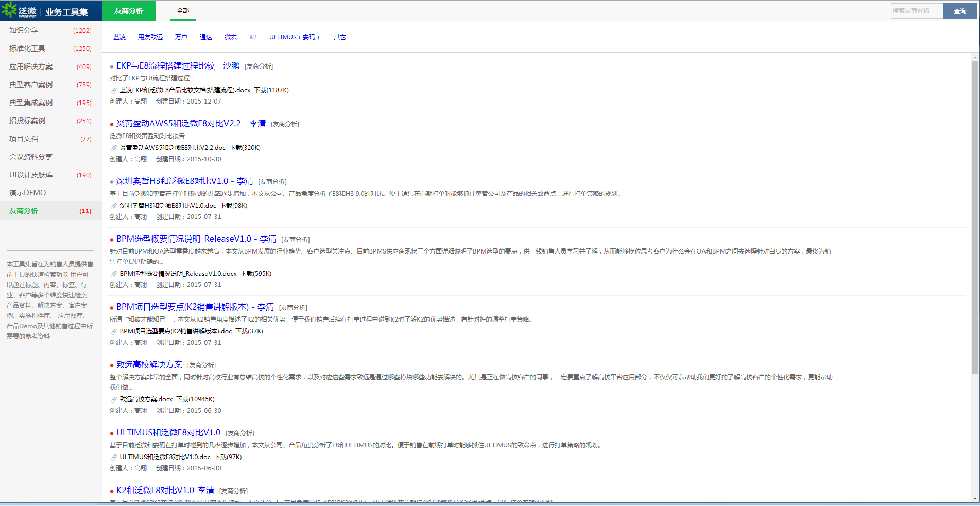
Task: Click attachment icon beside ULTIMUS和泛微E8对比V1.0.doc
Action: [x=114, y=457]
